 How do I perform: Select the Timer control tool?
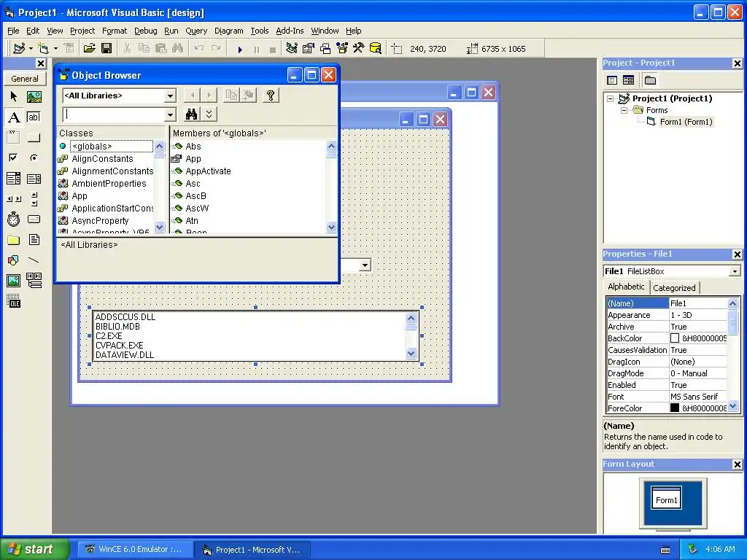pos(14,219)
